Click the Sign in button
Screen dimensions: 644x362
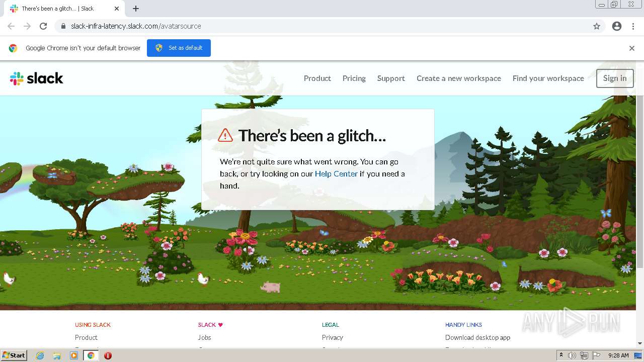coord(615,78)
